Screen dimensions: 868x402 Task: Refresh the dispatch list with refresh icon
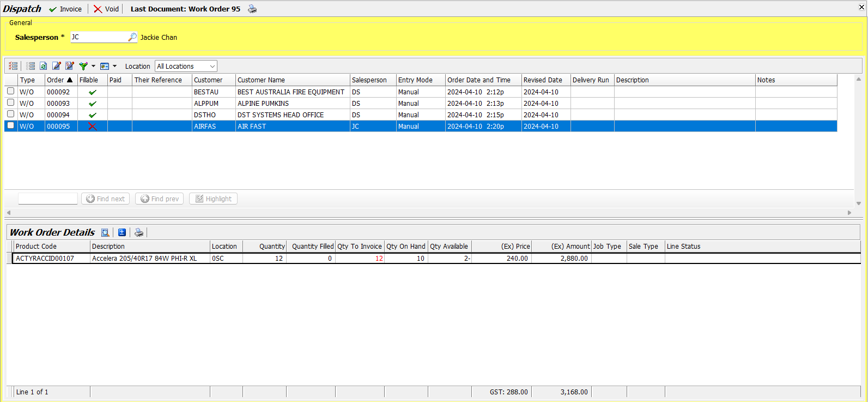pyautogui.click(x=43, y=66)
